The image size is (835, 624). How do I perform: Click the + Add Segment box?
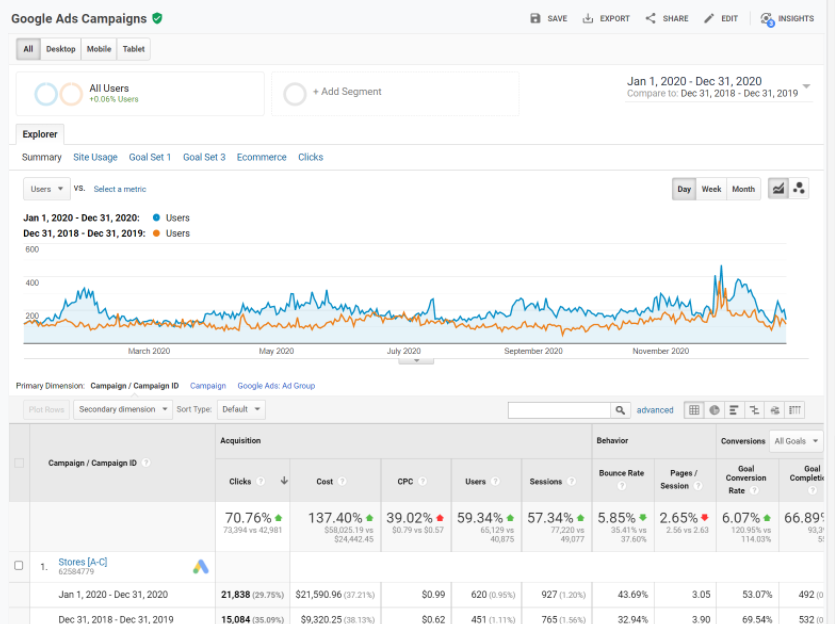395,94
